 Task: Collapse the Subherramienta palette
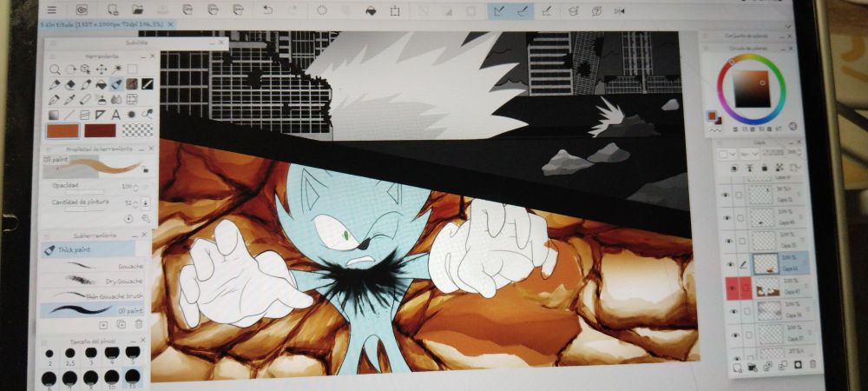point(135,235)
